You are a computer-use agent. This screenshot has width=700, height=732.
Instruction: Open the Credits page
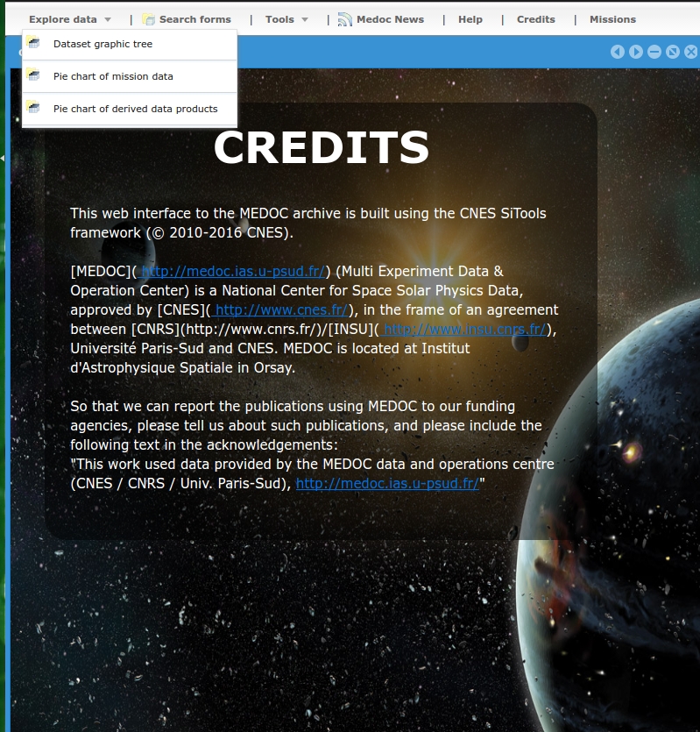click(x=536, y=19)
